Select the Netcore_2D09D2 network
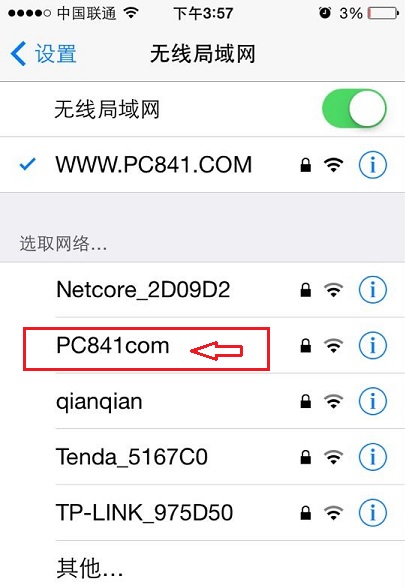 click(202, 290)
